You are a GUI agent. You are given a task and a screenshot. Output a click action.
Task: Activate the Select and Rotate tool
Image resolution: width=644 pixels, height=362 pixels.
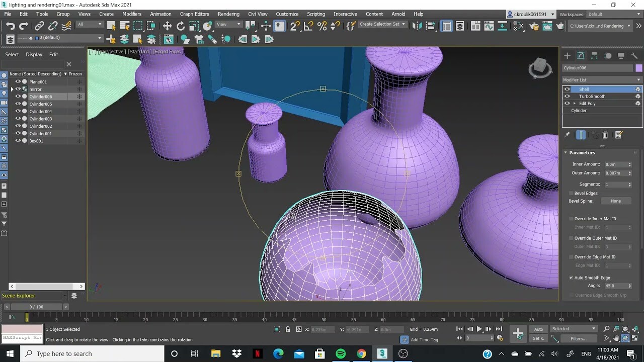click(x=180, y=26)
